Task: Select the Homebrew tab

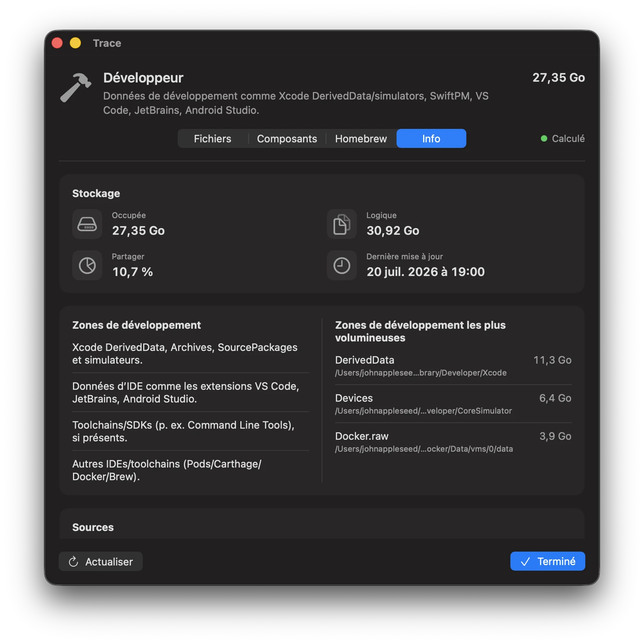Action: (361, 138)
